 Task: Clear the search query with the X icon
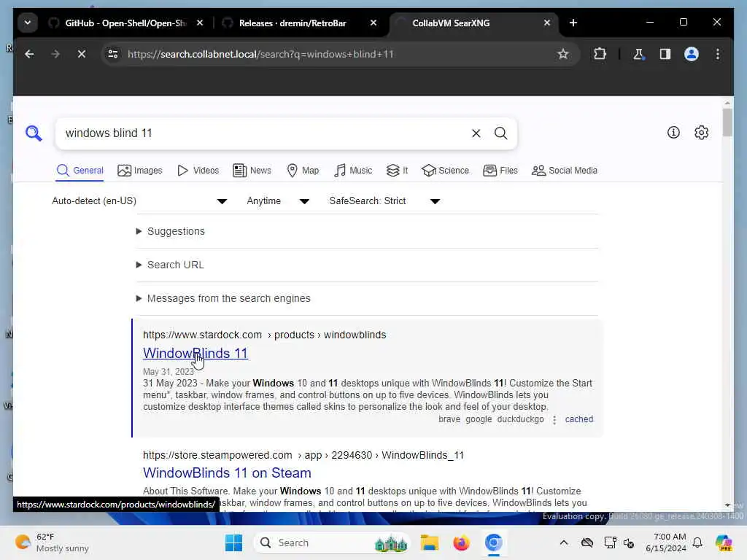tap(476, 133)
